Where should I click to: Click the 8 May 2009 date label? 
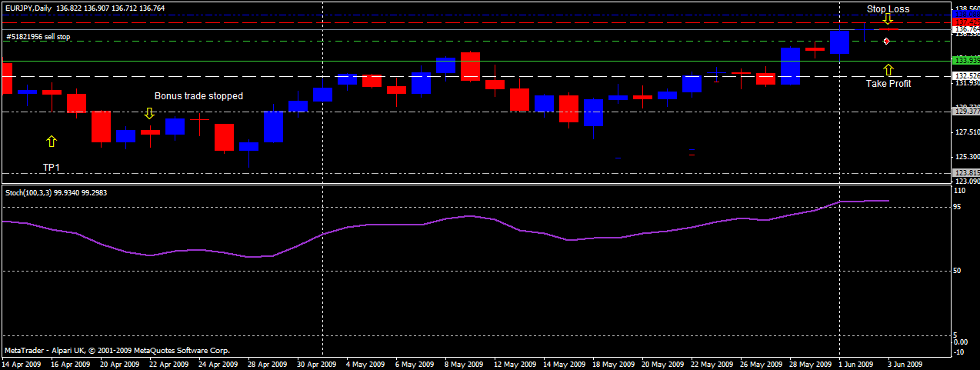[464, 365]
